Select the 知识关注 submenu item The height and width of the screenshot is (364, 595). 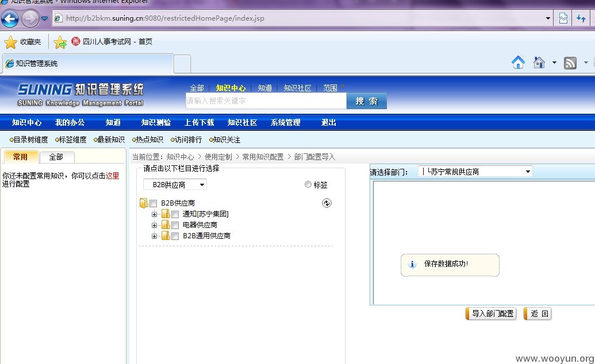(x=225, y=140)
